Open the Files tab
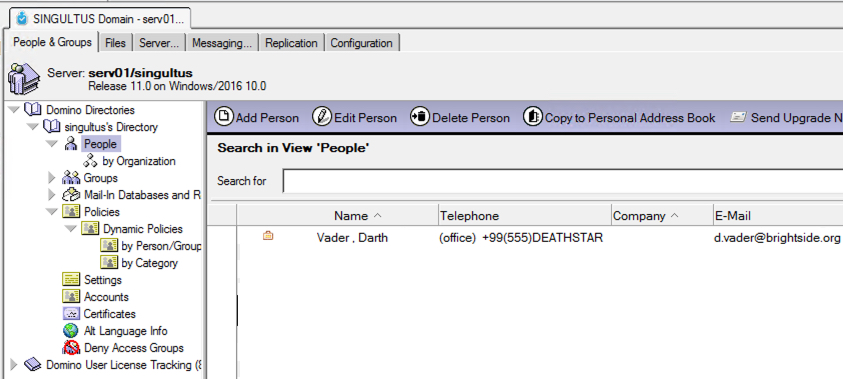The height and width of the screenshot is (379, 843). coord(116,43)
